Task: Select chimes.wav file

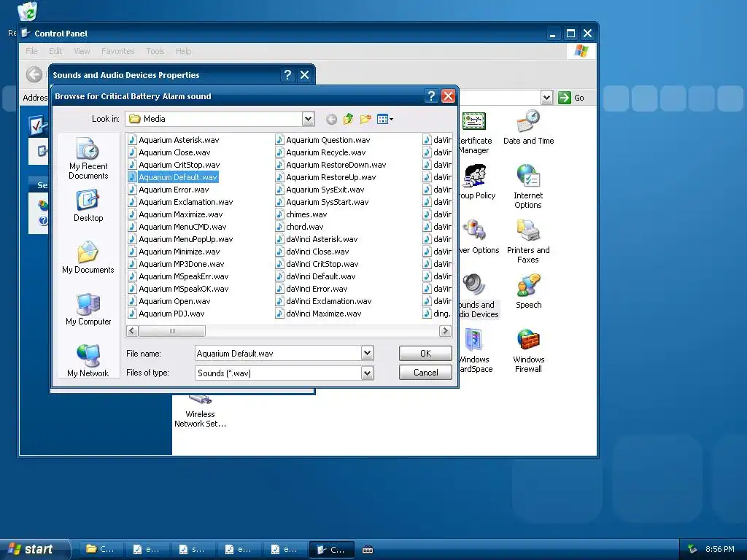Action: [301, 214]
